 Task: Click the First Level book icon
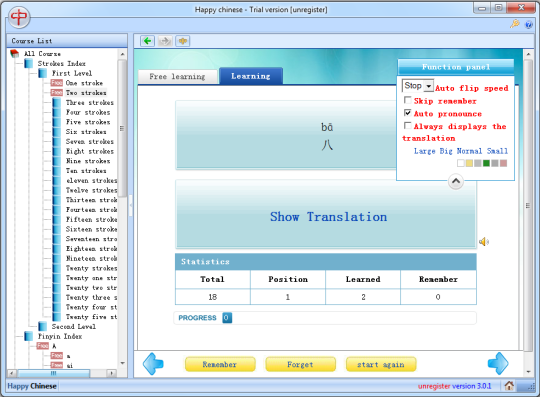click(43, 73)
